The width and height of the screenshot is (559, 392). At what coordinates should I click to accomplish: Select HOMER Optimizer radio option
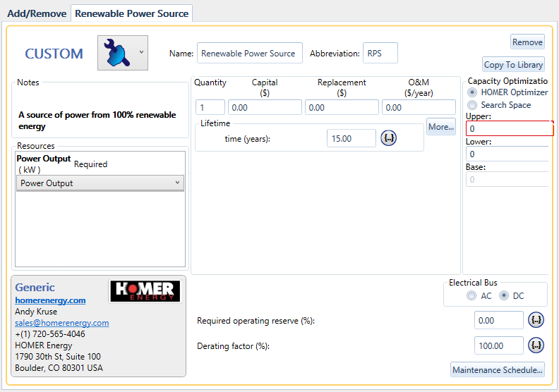tap(473, 92)
